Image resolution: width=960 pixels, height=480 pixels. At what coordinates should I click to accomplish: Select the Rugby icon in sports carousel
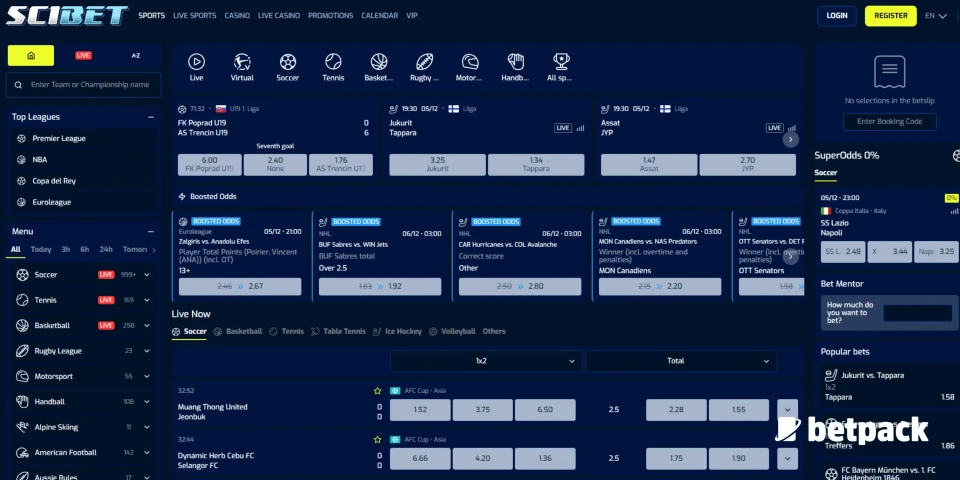coord(424,61)
